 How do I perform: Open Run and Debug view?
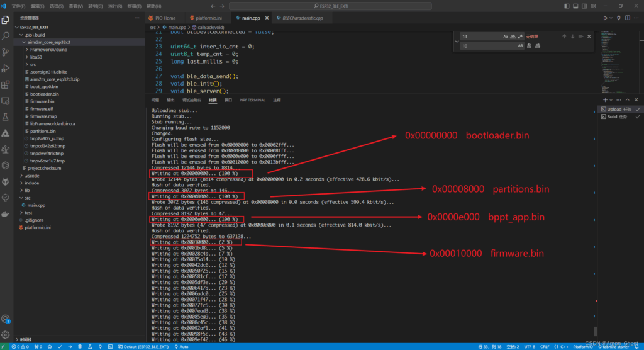6,68
